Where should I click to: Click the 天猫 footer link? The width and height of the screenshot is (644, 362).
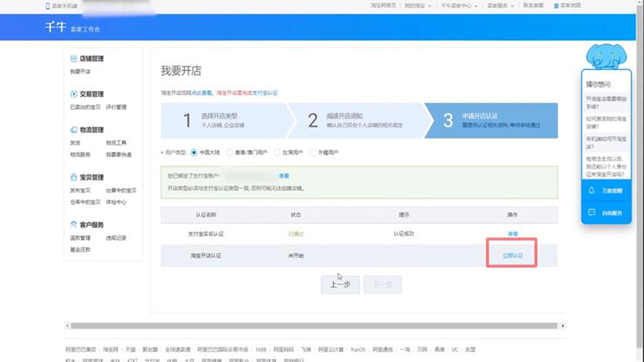[130, 350]
